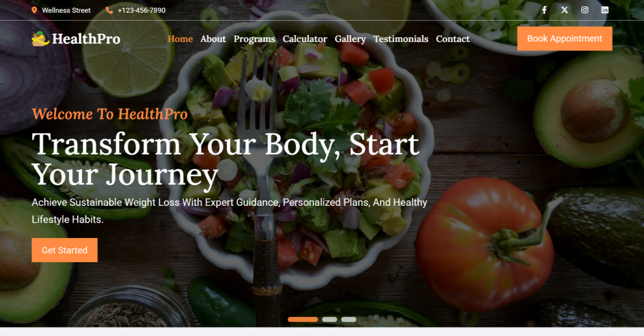Image resolution: width=644 pixels, height=336 pixels.
Task: Call the +123-456-7890 phone link
Action: pos(142,10)
